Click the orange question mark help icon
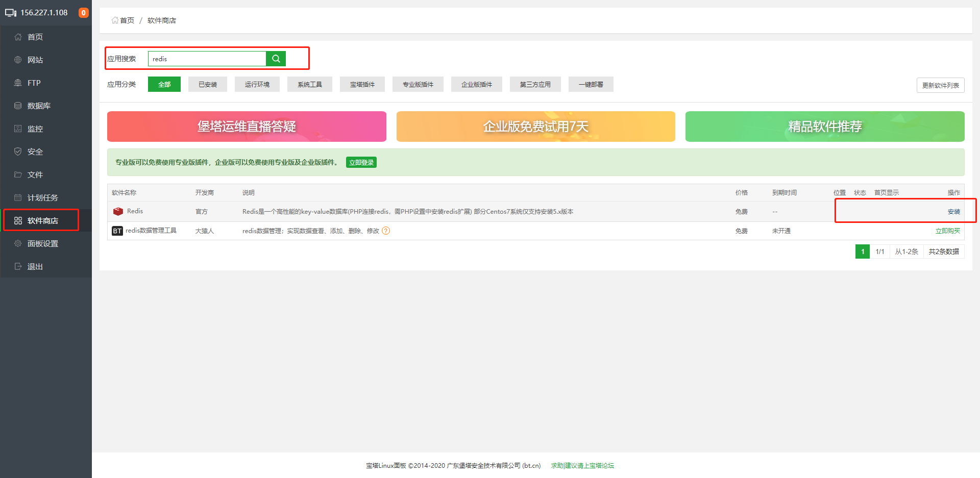This screenshot has width=980, height=478. (x=386, y=231)
